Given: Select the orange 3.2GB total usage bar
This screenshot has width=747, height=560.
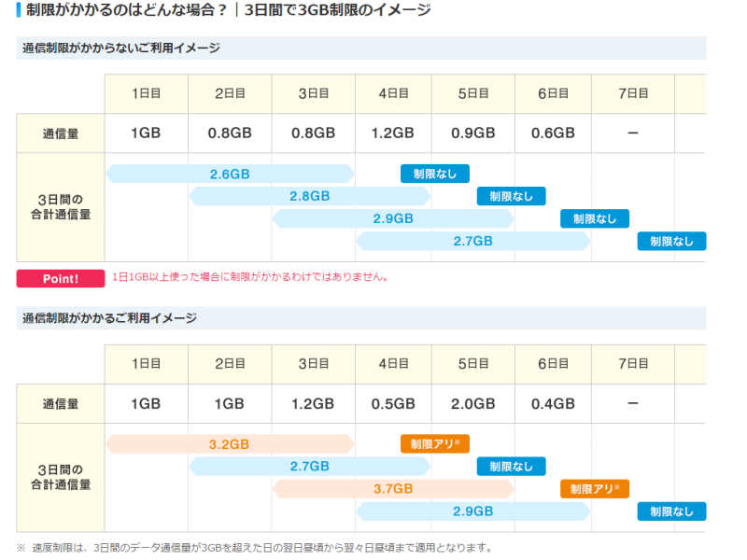Looking at the screenshot, I should pyautogui.click(x=230, y=443).
